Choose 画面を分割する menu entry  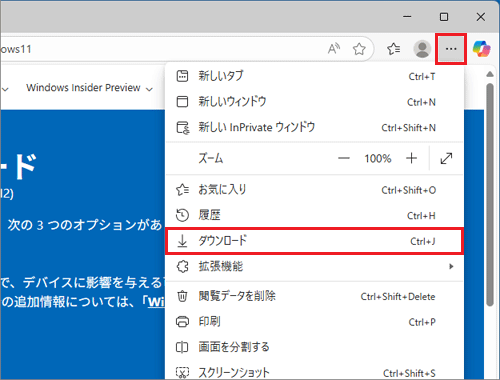point(314,347)
